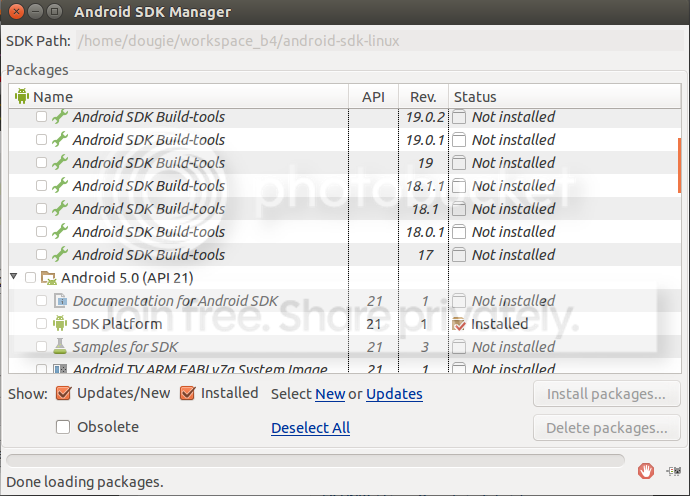Click wrench icon of Build-tools revision 17
The image size is (690, 496).
point(60,255)
